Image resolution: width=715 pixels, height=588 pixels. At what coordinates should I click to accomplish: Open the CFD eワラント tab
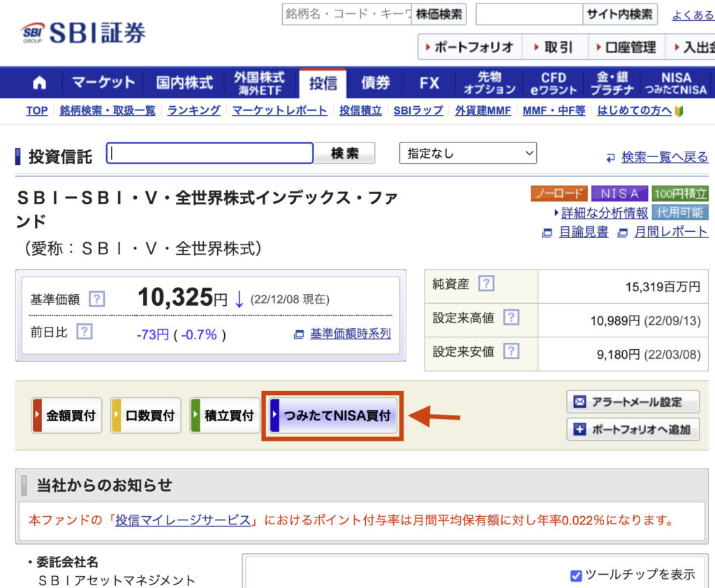[x=554, y=82]
